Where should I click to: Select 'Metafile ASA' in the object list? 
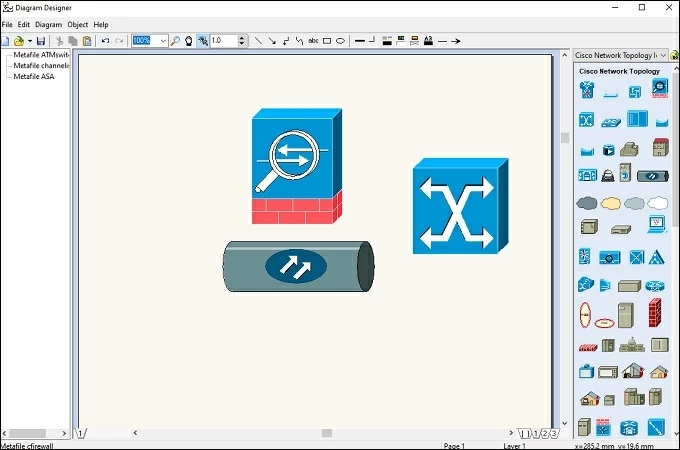tap(34, 76)
